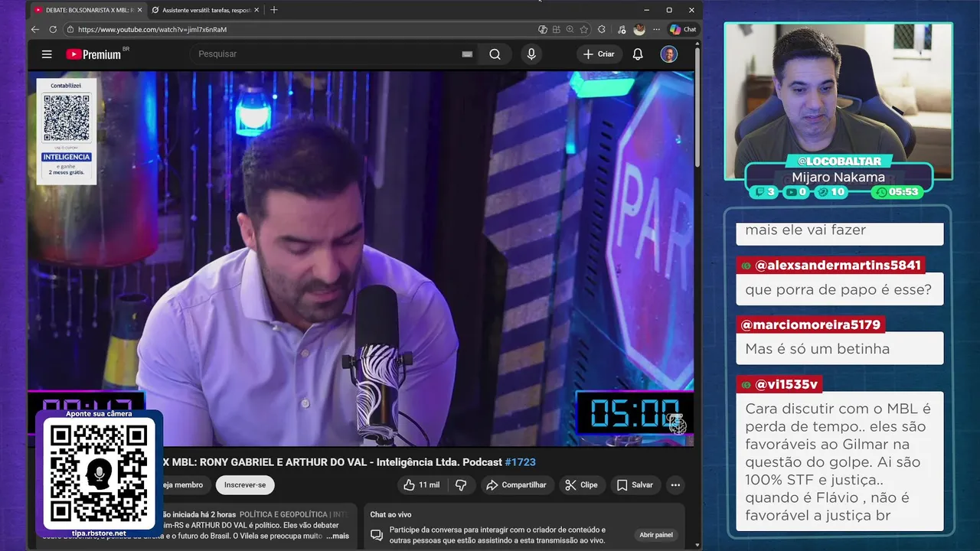Open the YouTube hamburger guide menu
Image resolution: width=980 pixels, height=551 pixels.
(x=47, y=54)
